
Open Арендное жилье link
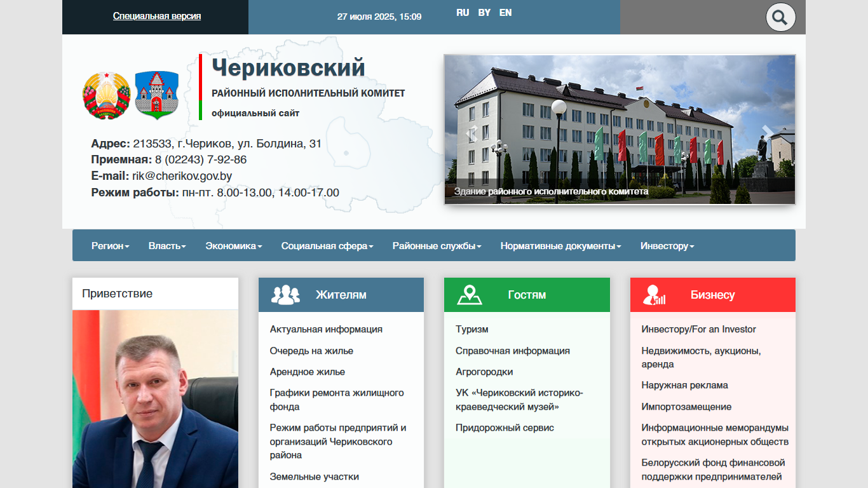click(x=308, y=372)
